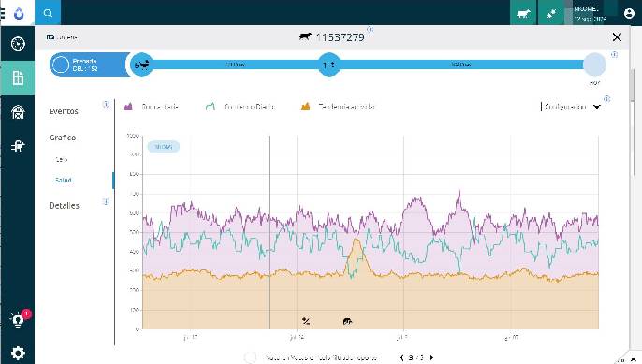The image size is (642, 364).
Task: Open the Eventos section
Action: tap(64, 111)
